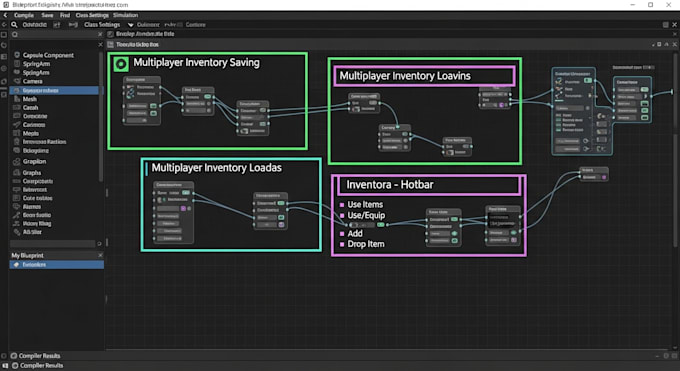Select the Mepls item in the list

point(31,134)
